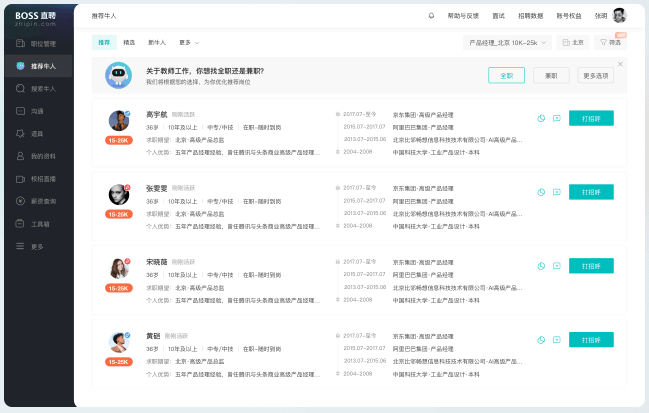Click message icon on 张雯雯 row
The height and width of the screenshot is (413, 649).
coord(557,192)
